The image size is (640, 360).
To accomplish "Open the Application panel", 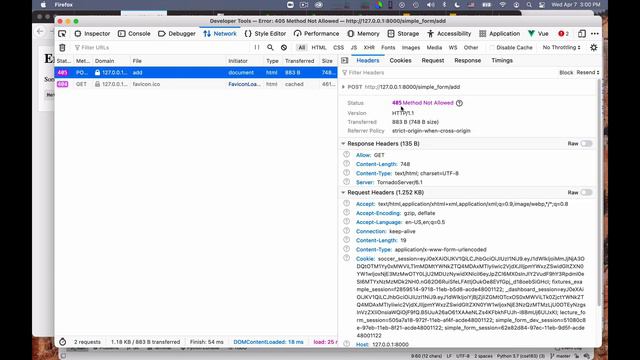I will point(500,34).
